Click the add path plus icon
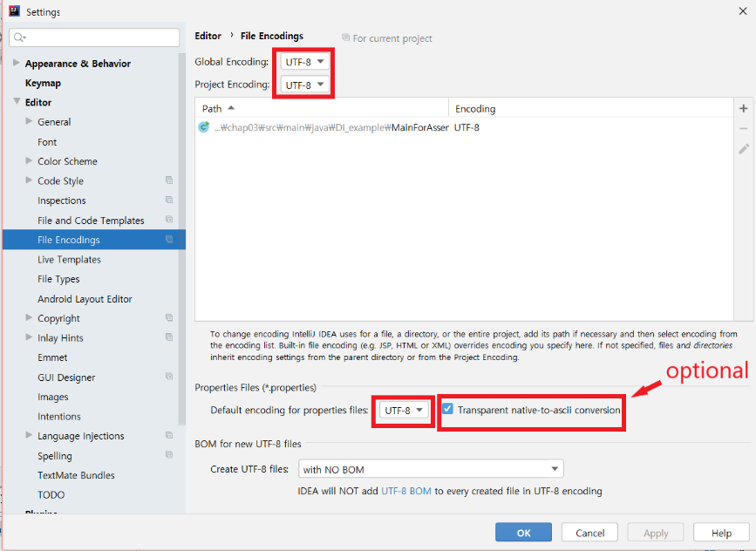This screenshot has width=756, height=551. click(743, 108)
